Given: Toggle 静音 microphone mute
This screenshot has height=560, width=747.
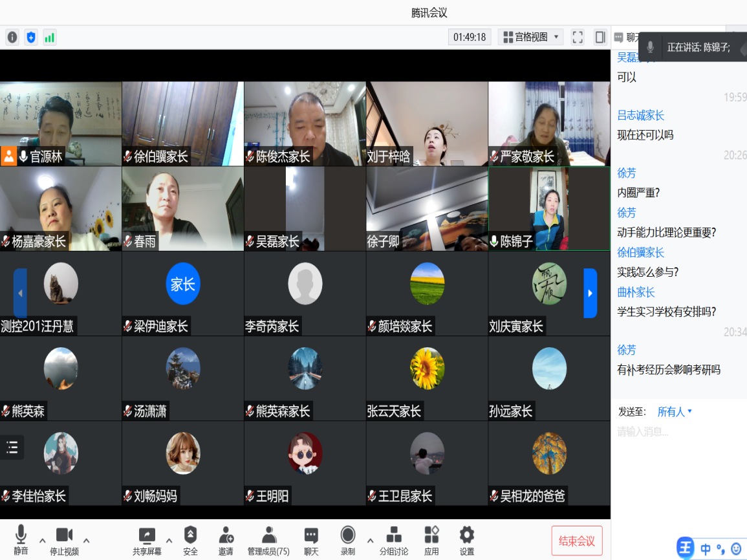Looking at the screenshot, I should click(x=21, y=540).
